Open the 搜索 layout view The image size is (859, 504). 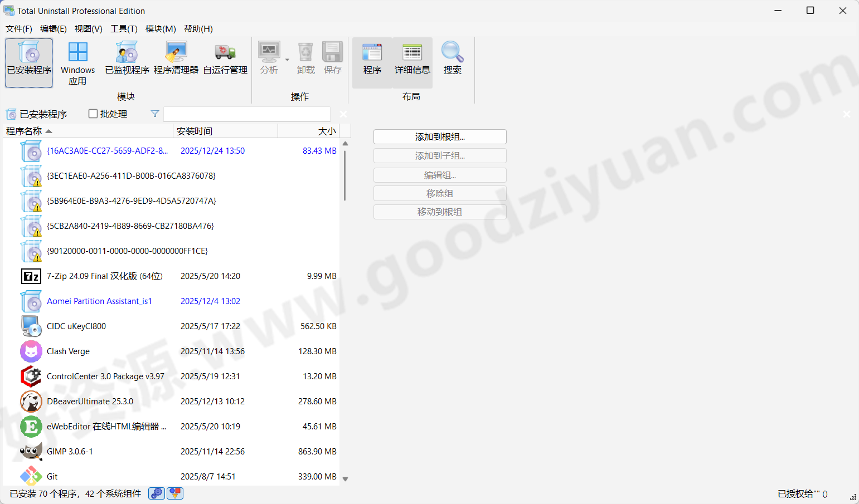452,58
